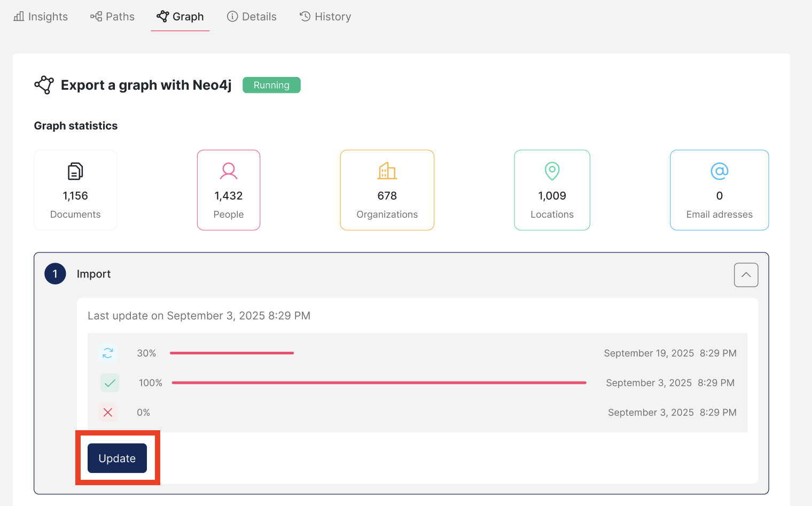Image resolution: width=812 pixels, height=506 pixels.
Task: Click the Insights bar chart icon
Action: point(18,17)
